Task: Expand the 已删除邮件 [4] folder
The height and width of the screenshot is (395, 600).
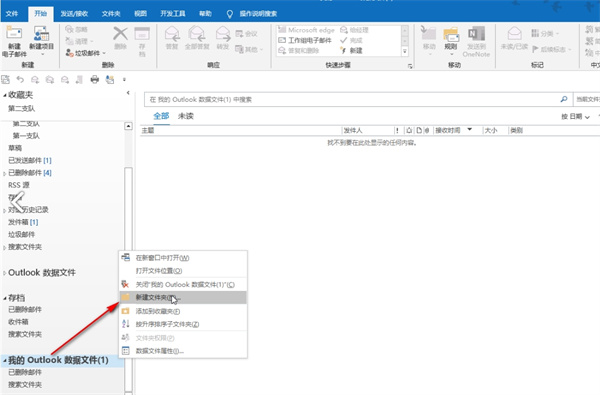Action: pos(4,173)
